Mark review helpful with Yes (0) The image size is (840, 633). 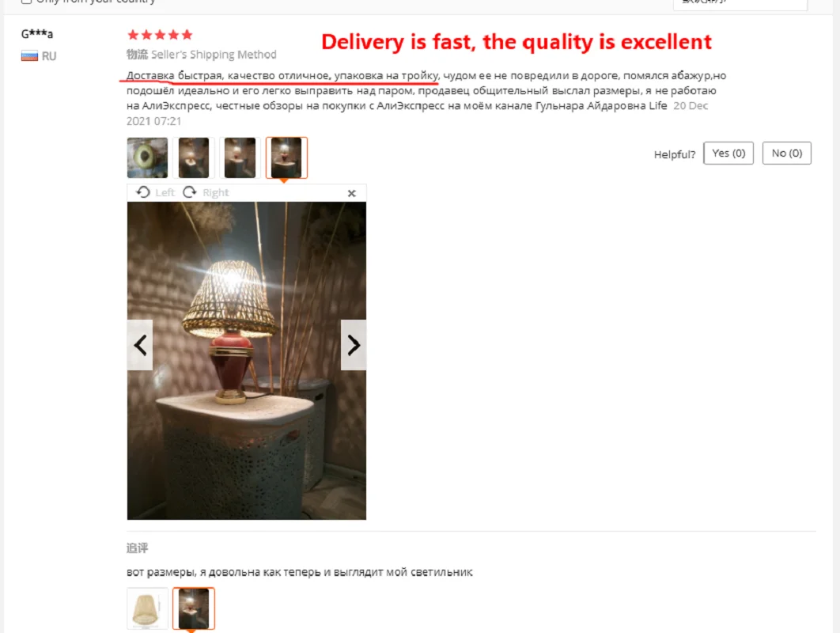(728, 154)
